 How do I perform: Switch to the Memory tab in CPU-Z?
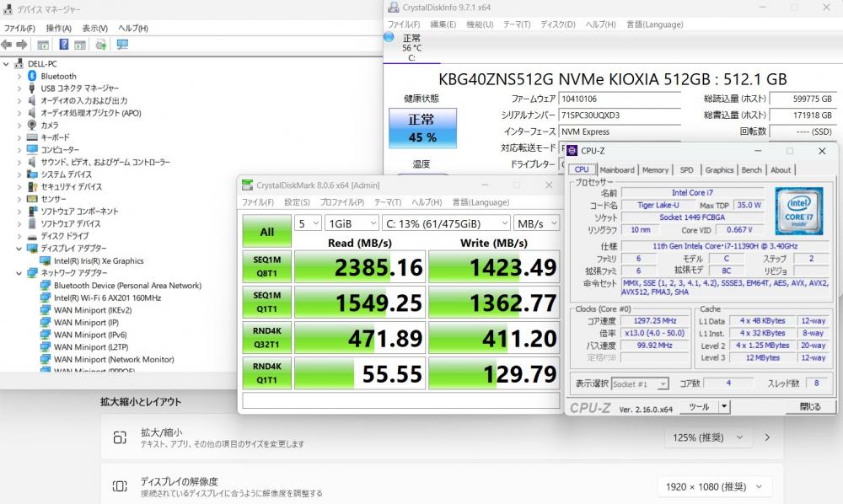[x=655, y=169]
